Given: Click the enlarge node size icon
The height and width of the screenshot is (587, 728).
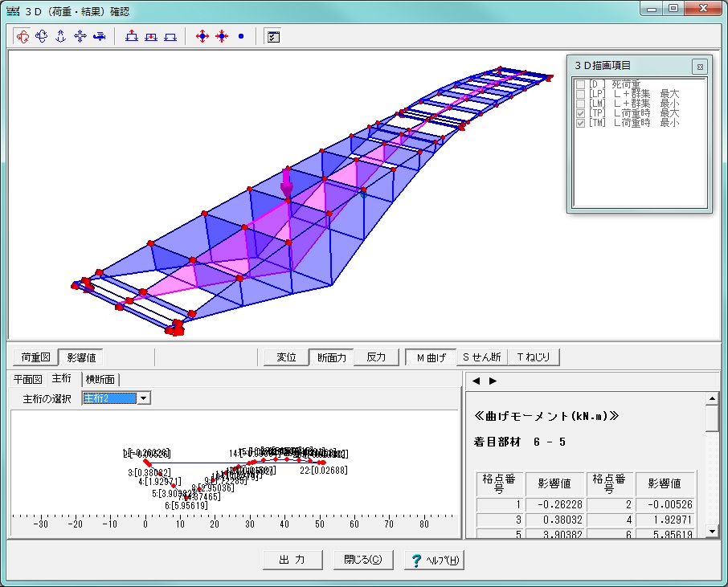Looking at the screenshot, I should [x=202, y=36].
